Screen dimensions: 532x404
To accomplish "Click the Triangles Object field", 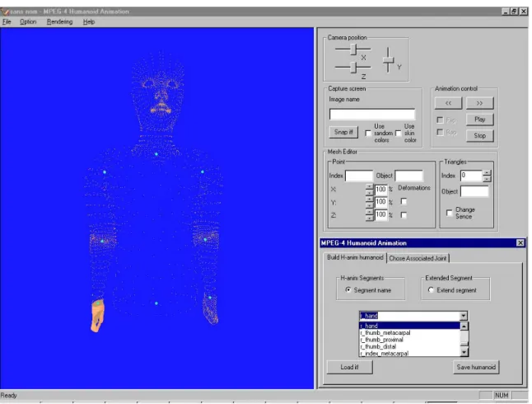I will click(x=474, y=191).
